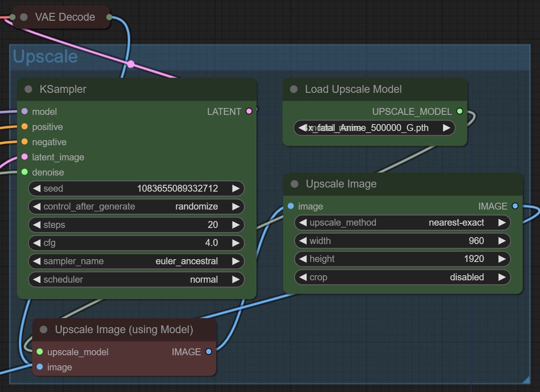Select previous crop option
The image size is (540, 392).
[x=303, y=277]
